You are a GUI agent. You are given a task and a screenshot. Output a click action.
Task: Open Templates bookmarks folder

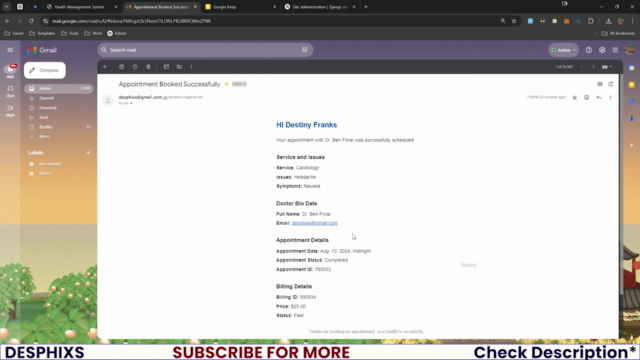point(42,33)
